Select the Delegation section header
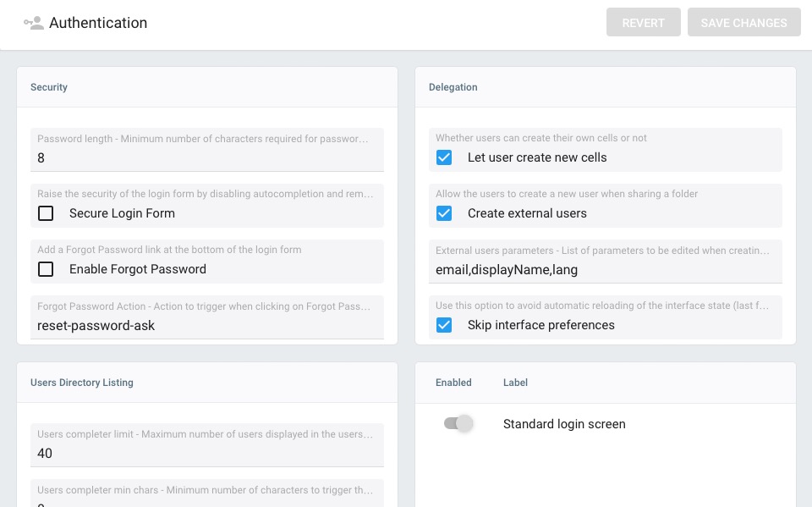 (453, 87)
